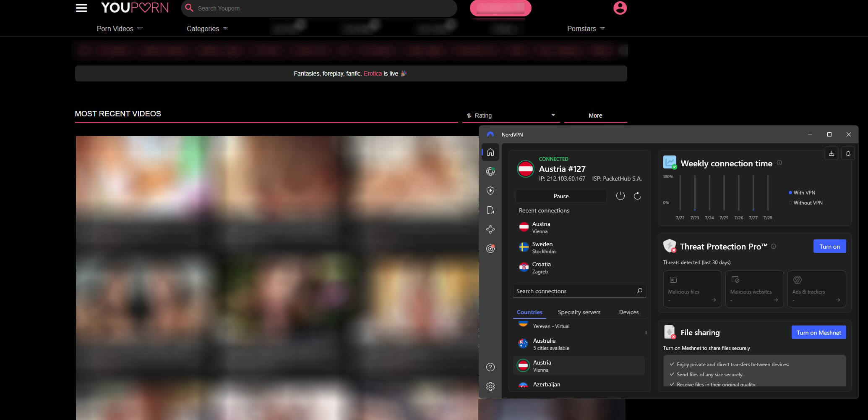Click the power disconnect icon
868x420 pixels.
tap(620, 196)
